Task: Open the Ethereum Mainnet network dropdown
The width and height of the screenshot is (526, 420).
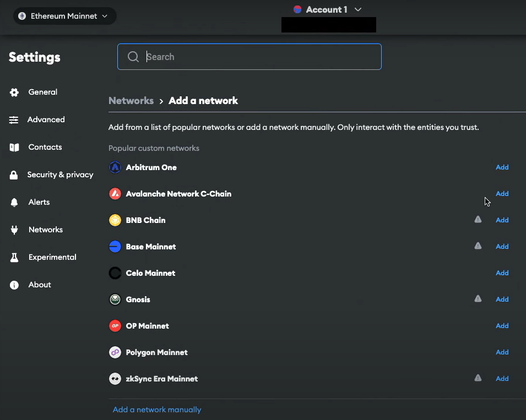Action: pos(64,16)
